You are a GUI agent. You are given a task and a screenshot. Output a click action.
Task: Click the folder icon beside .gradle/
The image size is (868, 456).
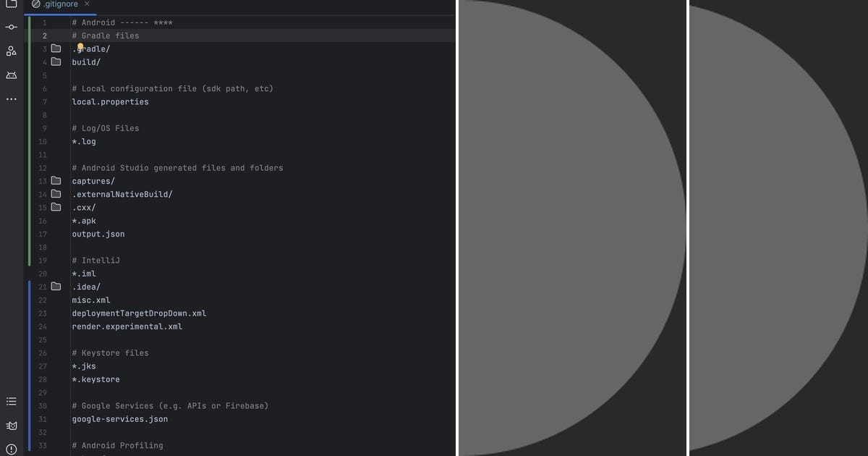(x=56, y=48)
